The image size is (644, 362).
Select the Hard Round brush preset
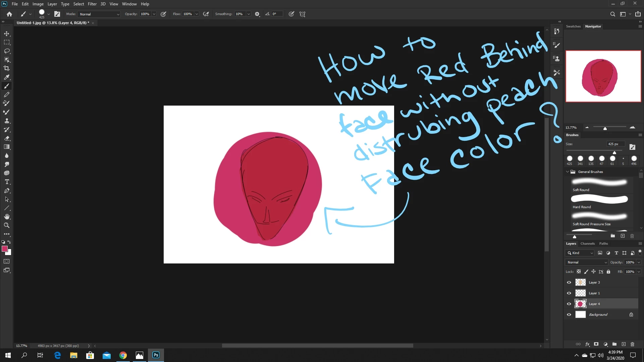pyautogui.click(x=599, y=201)
